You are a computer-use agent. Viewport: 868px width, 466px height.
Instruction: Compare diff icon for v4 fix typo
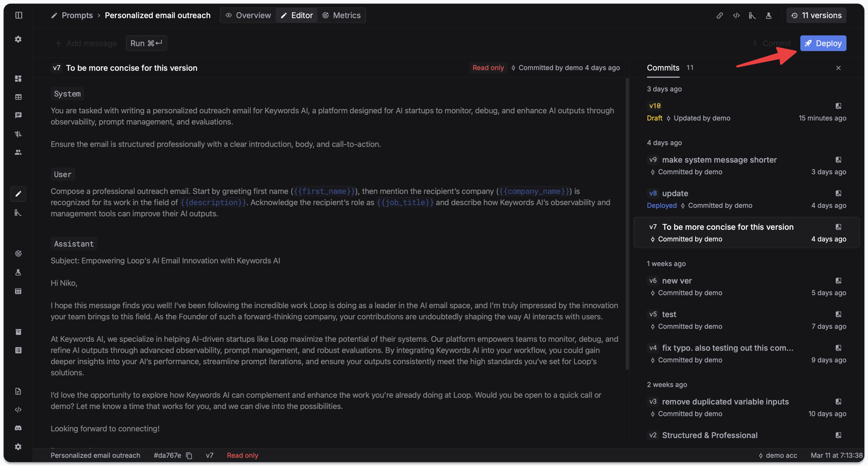tap(838, 348)
